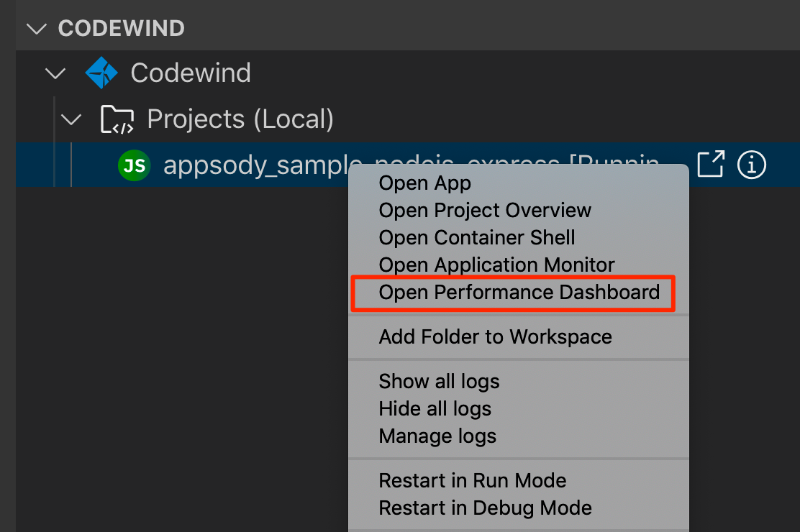Viewport: 800px width, 532px height.
Task: Choose Open Application Monitor menu entry
Action: [519, 265]
